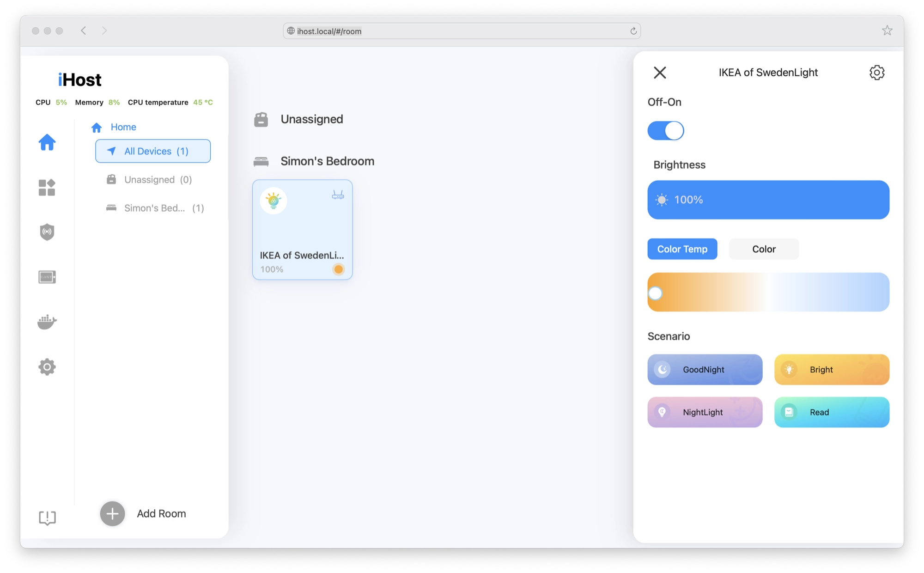Click the moon icon on GoodNight scenario

pos(663,369)
